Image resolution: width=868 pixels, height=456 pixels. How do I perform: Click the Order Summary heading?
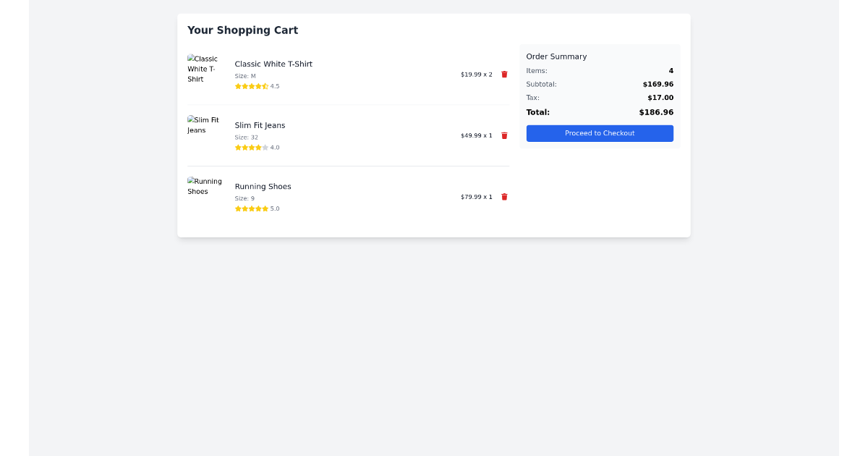(x=556, y=56)
